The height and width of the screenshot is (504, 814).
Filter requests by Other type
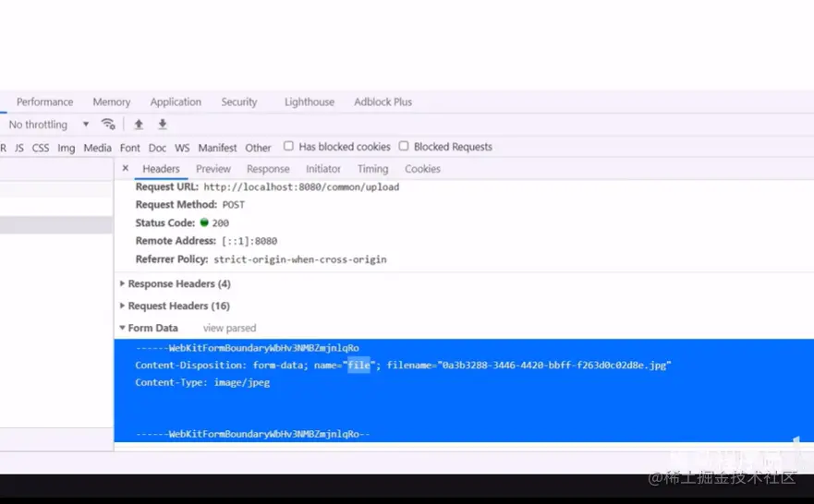pos(258,148)
